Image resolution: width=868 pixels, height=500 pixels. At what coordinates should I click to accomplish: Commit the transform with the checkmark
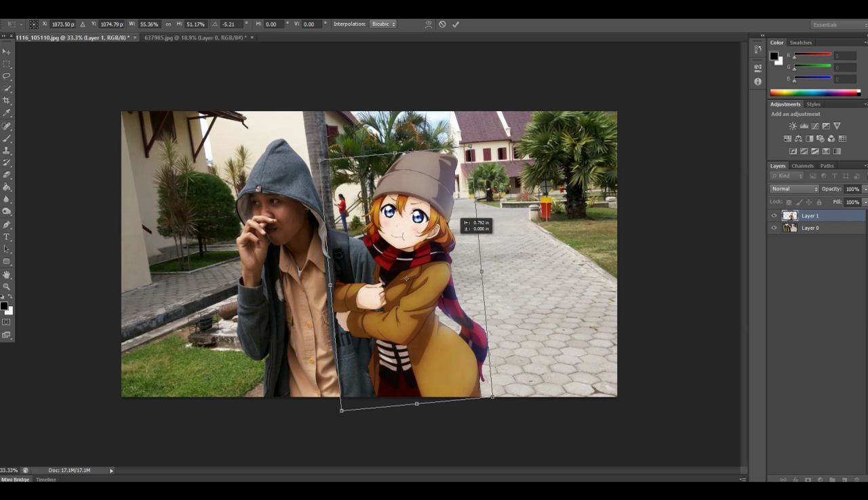point(456,24)
